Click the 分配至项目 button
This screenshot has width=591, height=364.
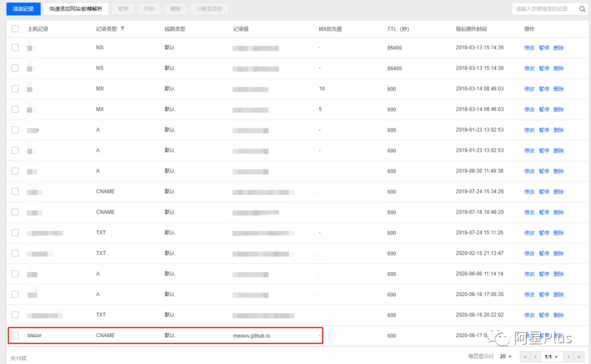(x=209, y=9)
